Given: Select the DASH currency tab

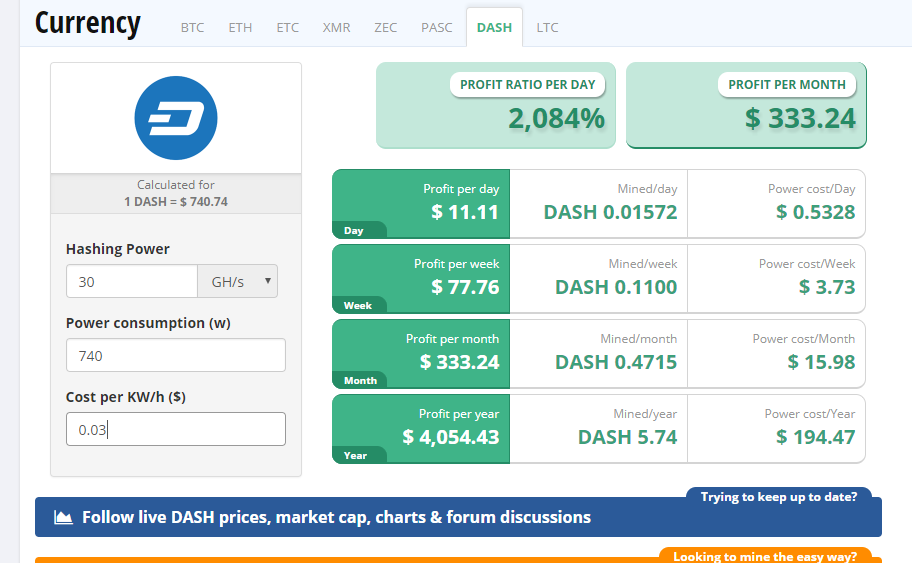Looking at the screenshot, I should coord(494,27).
